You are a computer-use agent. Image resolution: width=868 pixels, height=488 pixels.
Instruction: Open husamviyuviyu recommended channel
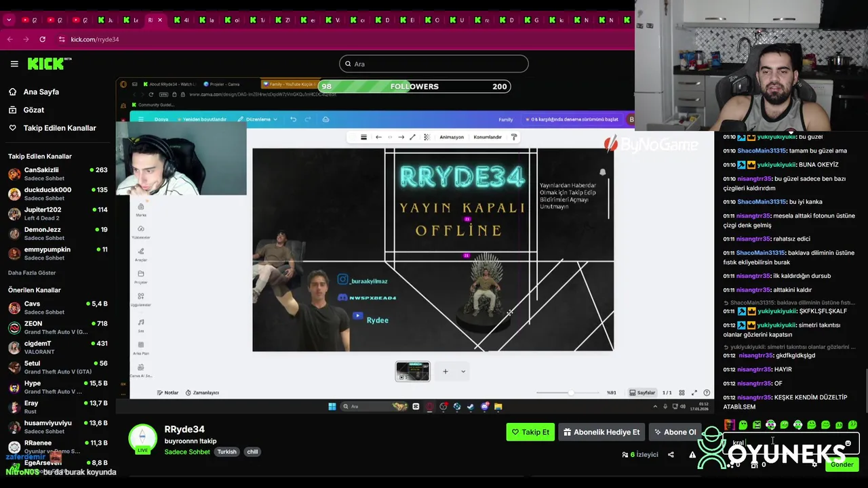tap(58, 426)
